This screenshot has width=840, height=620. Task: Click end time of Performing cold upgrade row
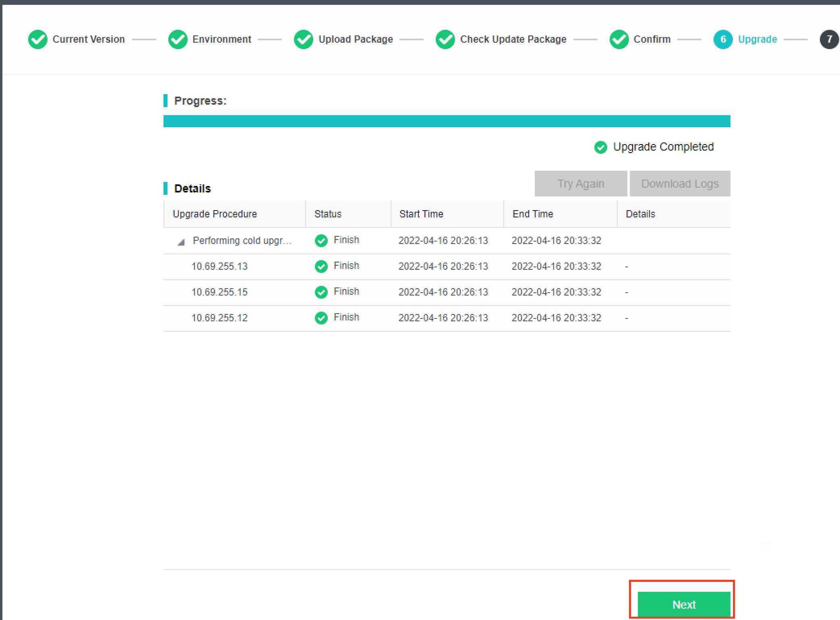(556, 241)
